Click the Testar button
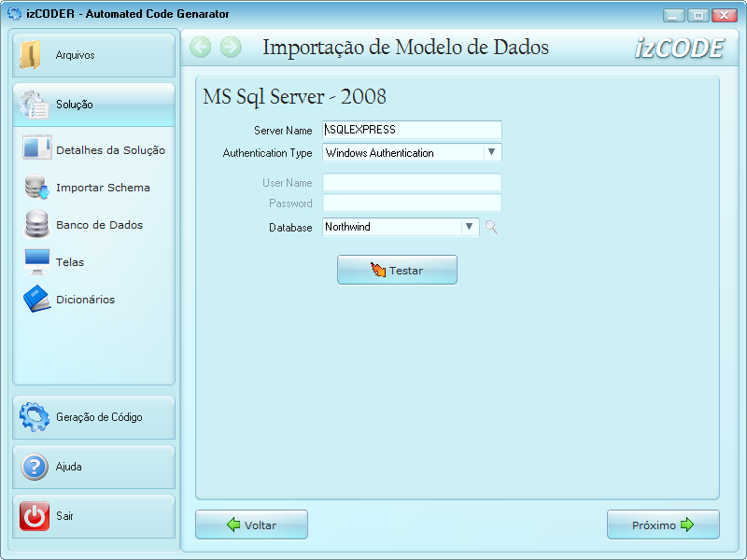747x560 pixels. 398,270
